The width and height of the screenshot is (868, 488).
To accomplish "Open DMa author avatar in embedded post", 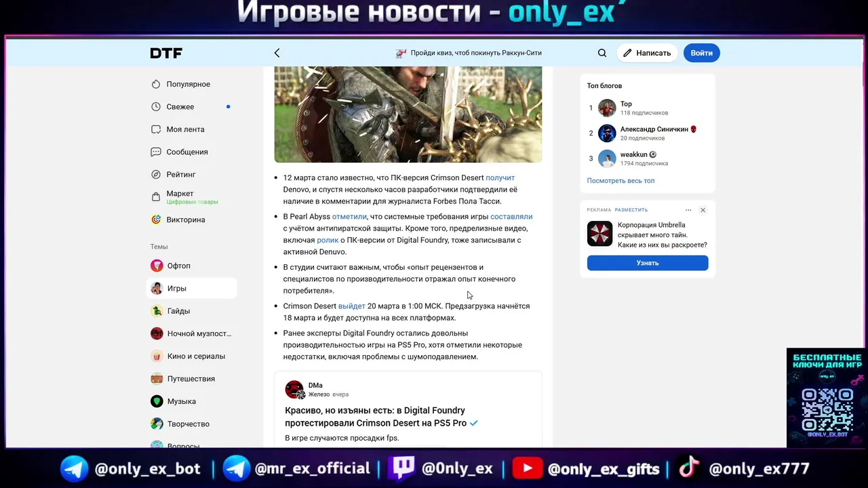I will (294, 390).
